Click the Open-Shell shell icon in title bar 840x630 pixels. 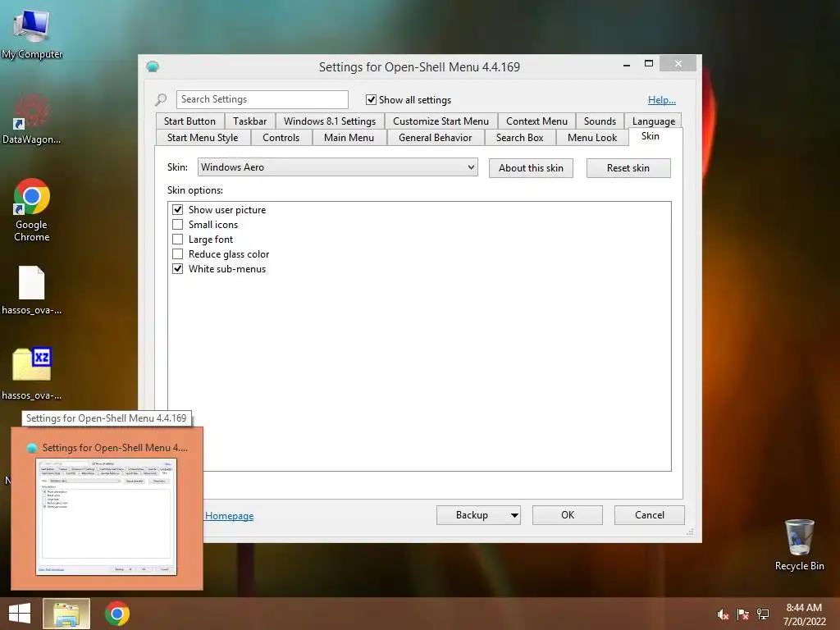(x=153, y=66)
